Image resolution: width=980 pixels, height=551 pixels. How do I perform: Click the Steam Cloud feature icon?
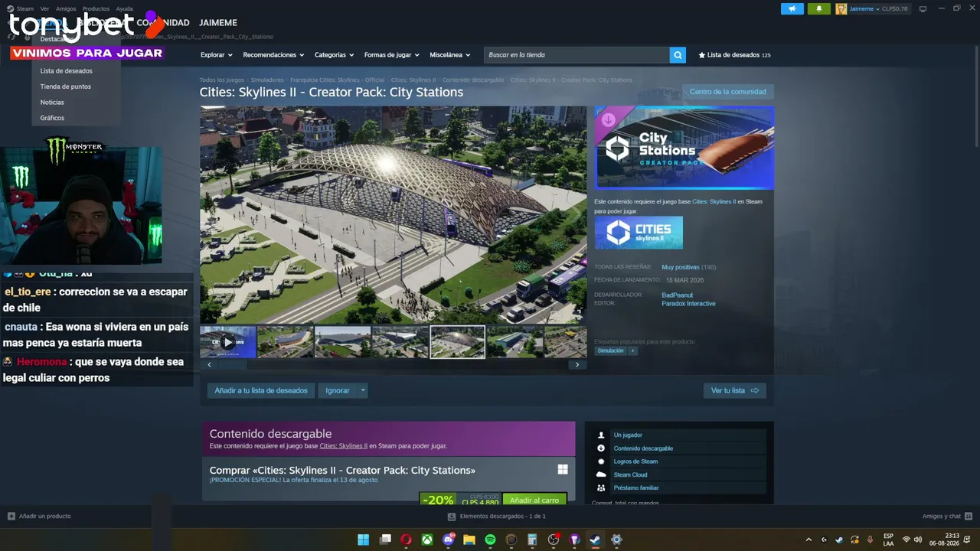(601, 474)
